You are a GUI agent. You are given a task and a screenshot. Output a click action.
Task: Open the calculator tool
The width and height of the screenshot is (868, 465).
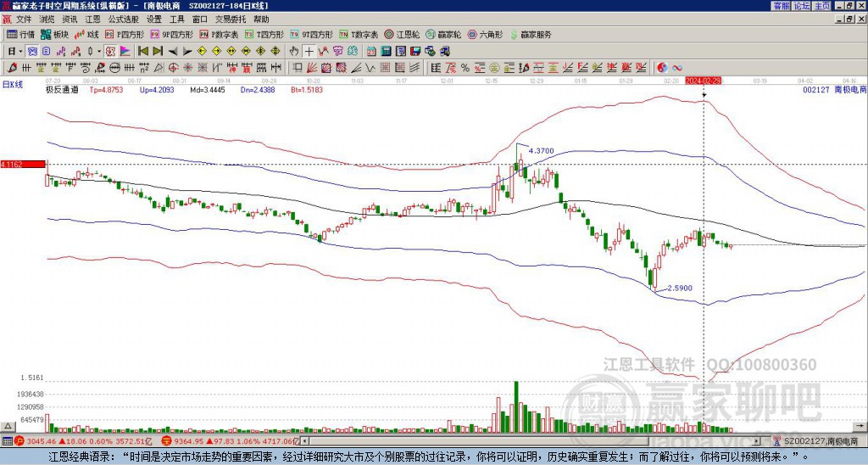[386, 51]
